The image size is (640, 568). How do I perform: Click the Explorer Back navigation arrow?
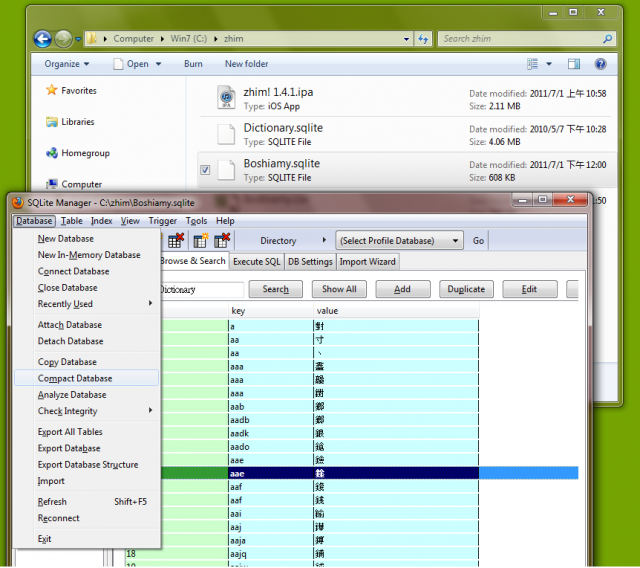[42, 39]
